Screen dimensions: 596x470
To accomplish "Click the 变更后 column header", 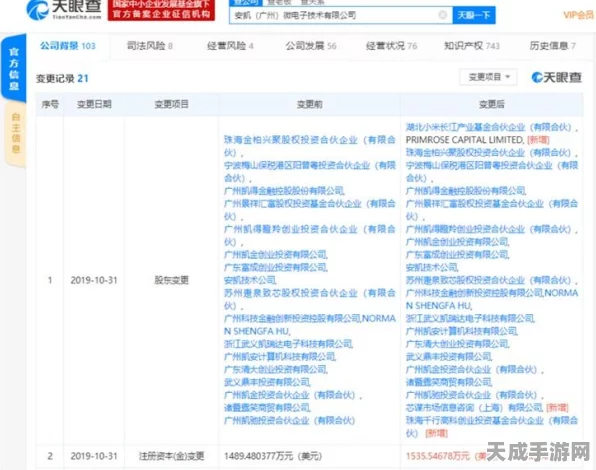I will pos(491,104).
